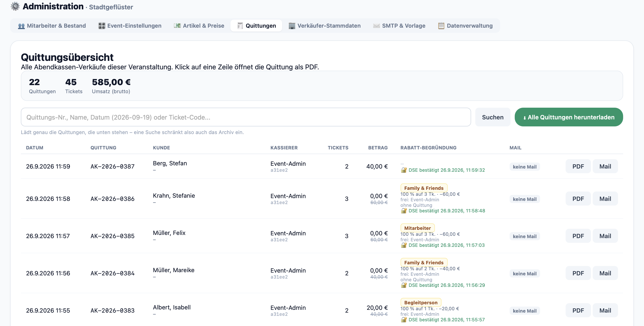Open the PDF for Müller, Felix receipt
Image resolution: width=644 pixels, height=326 pixels.
tap(578, 236)
